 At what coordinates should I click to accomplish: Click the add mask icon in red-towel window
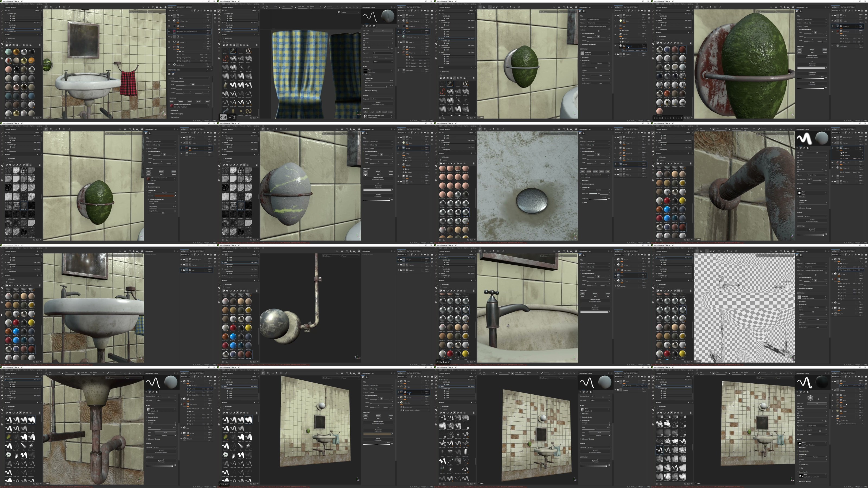(x=195, y=11)
